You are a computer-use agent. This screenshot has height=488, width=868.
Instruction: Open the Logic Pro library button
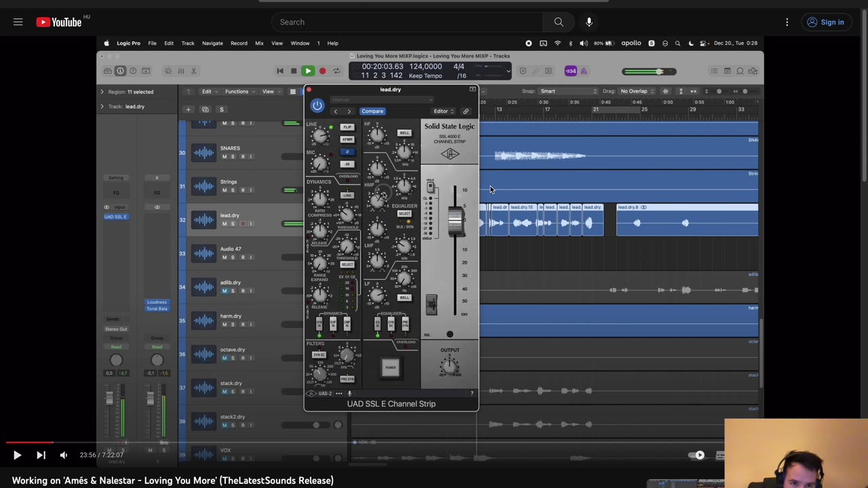[x=108, y=70]
